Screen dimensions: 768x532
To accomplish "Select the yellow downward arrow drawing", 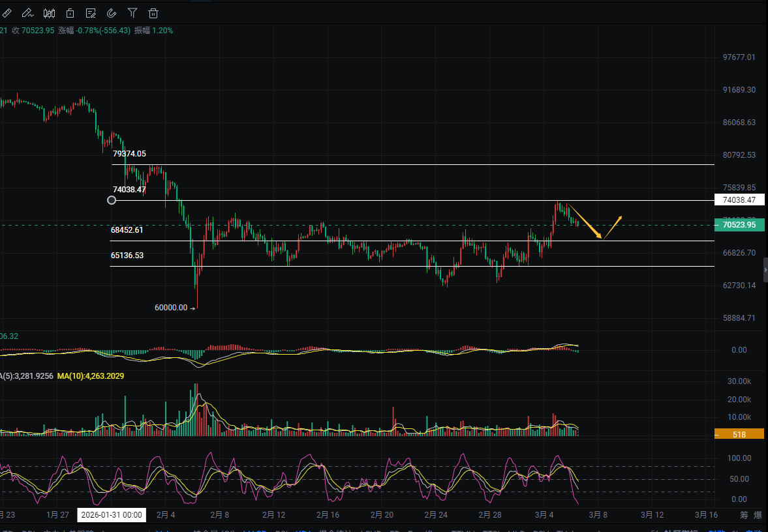I will [x=584, y=222].
